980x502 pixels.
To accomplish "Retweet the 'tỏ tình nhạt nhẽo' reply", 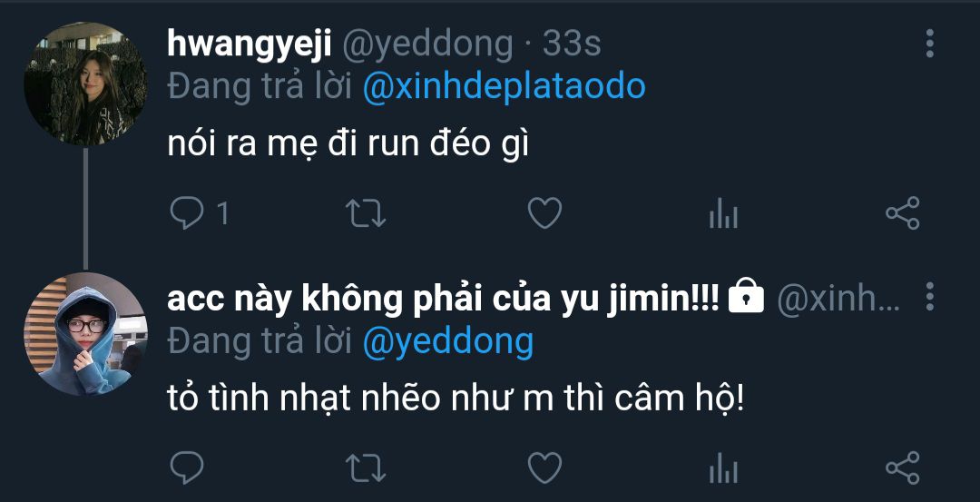I will (x=366, y=468).
